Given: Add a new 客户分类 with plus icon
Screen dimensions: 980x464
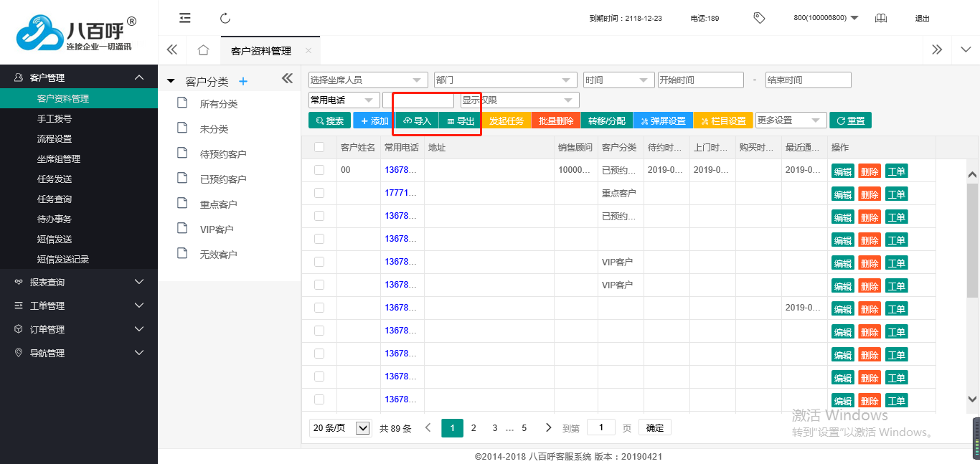Looking at the screenshot, I should coord(242,81).
